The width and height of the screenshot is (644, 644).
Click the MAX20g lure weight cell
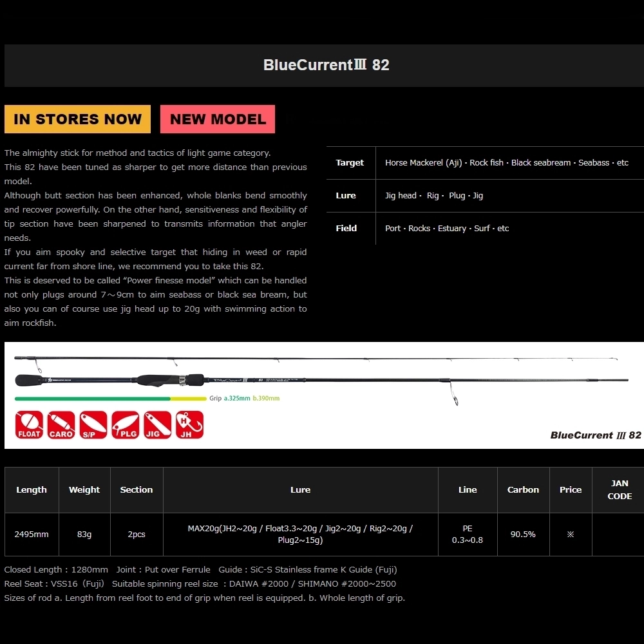coord(301,535)
